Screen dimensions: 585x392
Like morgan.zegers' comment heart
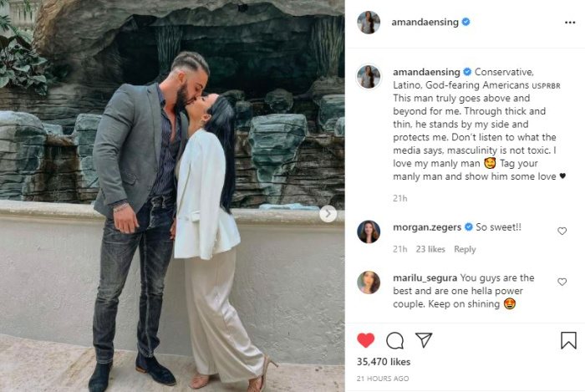coord(562,232)
